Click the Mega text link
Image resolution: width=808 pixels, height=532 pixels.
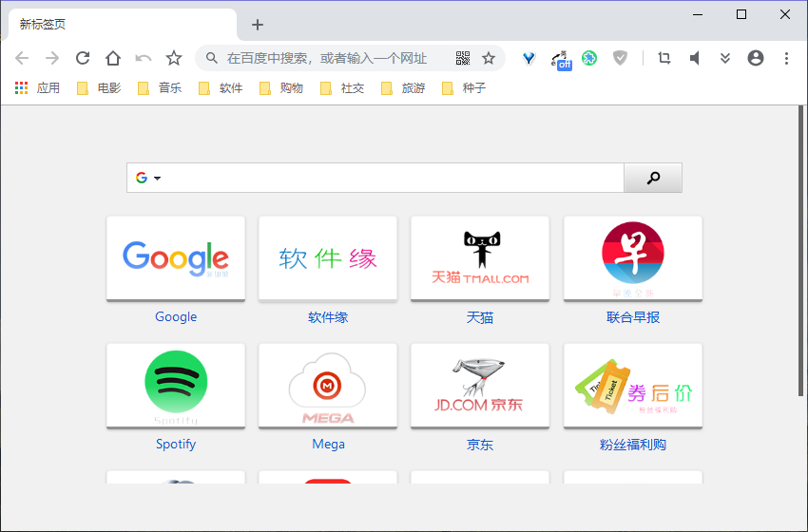point(328,444)
